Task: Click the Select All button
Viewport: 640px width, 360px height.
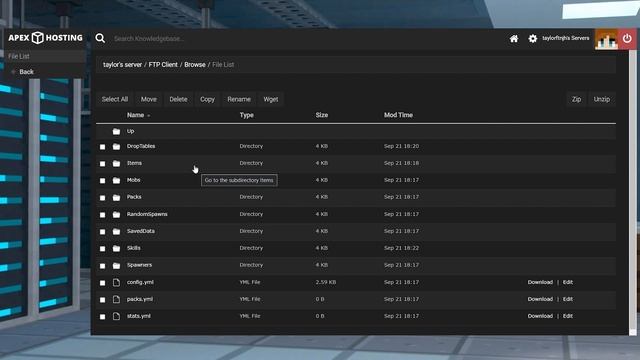Action: pyautogui.click(x=115, y=99)
